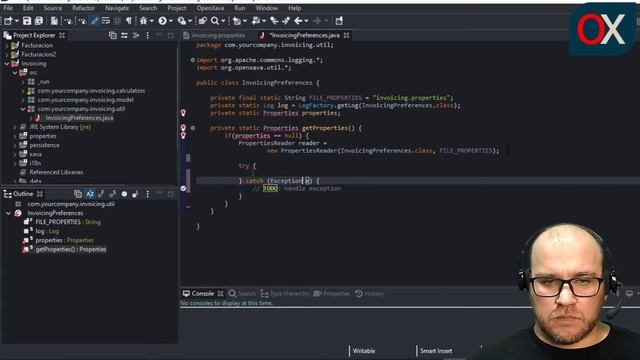Click the Search magnifier toolbar icon
Image resolution: width=640 pixels, height=360 pixels.
coord(215,21)
